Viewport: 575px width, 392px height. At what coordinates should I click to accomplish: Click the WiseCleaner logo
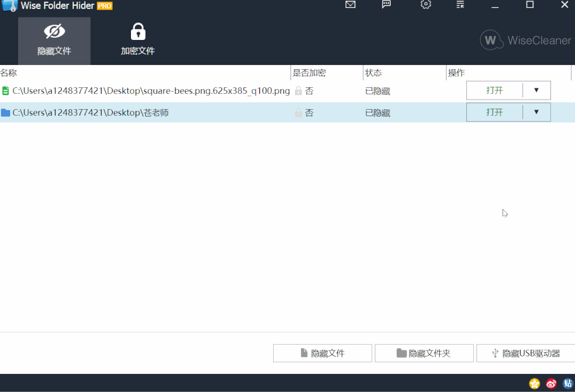525,40
